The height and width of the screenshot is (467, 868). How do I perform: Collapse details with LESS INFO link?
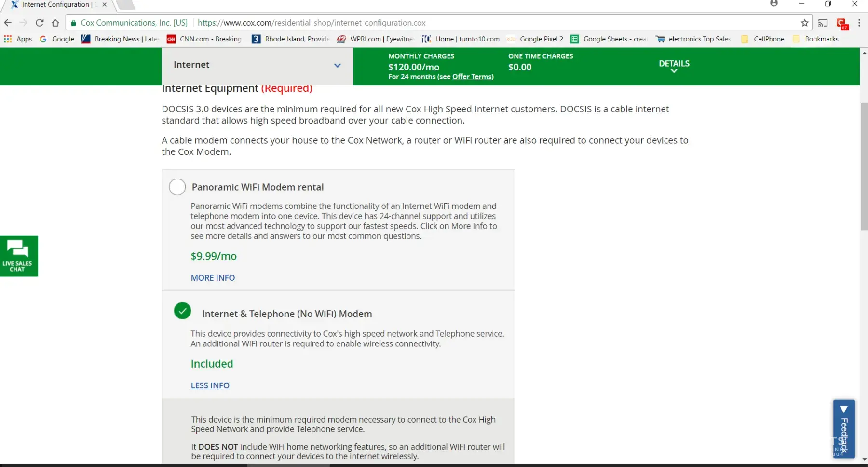point(210,385)
